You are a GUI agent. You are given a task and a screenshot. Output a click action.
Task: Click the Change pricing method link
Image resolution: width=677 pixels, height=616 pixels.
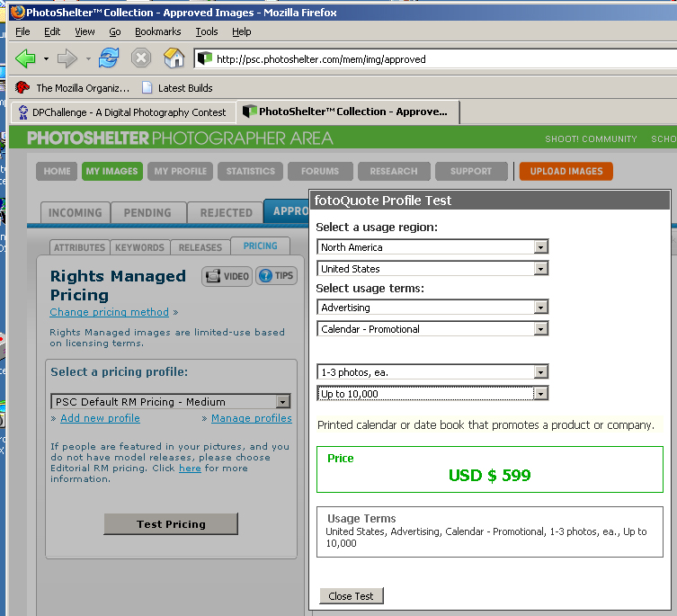coord(109,312)
